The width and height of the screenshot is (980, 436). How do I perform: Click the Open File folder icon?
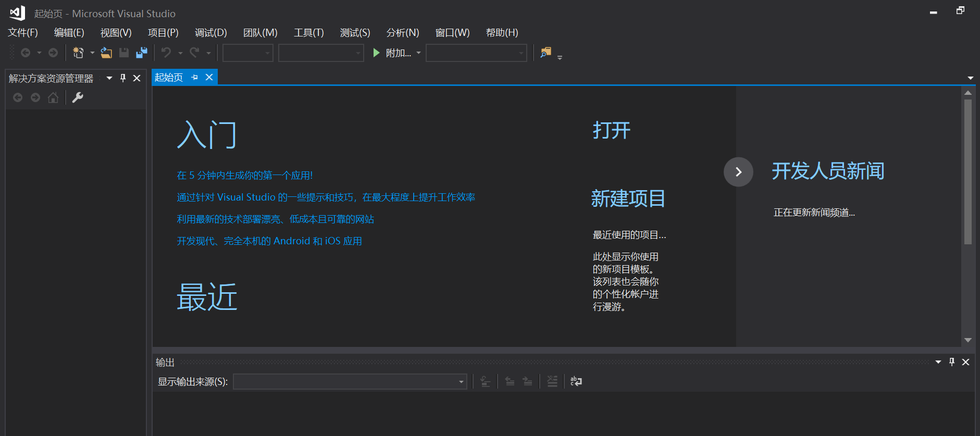(x=106, y=53)
